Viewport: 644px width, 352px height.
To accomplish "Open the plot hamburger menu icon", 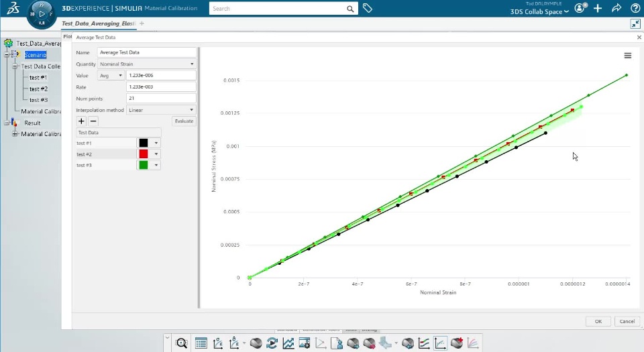I will pos(628,56).
